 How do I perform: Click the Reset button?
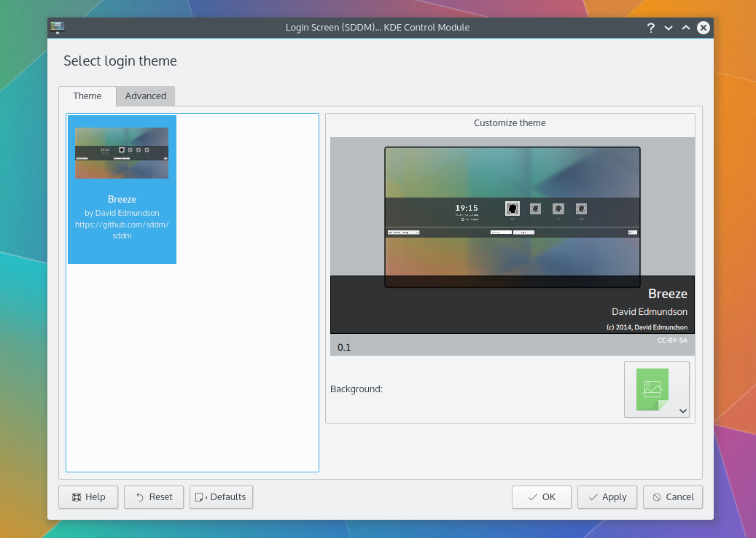coord(154,497)
